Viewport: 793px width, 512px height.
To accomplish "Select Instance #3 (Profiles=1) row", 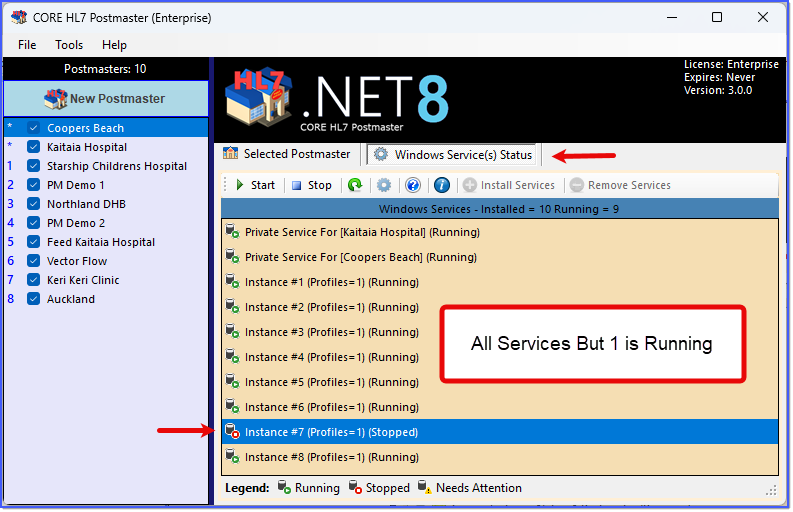I will pos(500,332).
